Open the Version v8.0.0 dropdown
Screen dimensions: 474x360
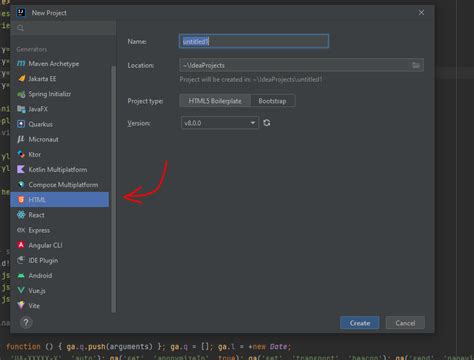pos(220,123)
